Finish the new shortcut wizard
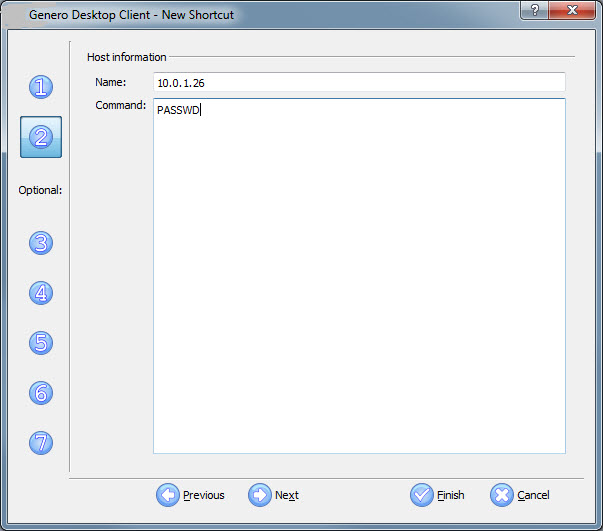 coord(437,495)
